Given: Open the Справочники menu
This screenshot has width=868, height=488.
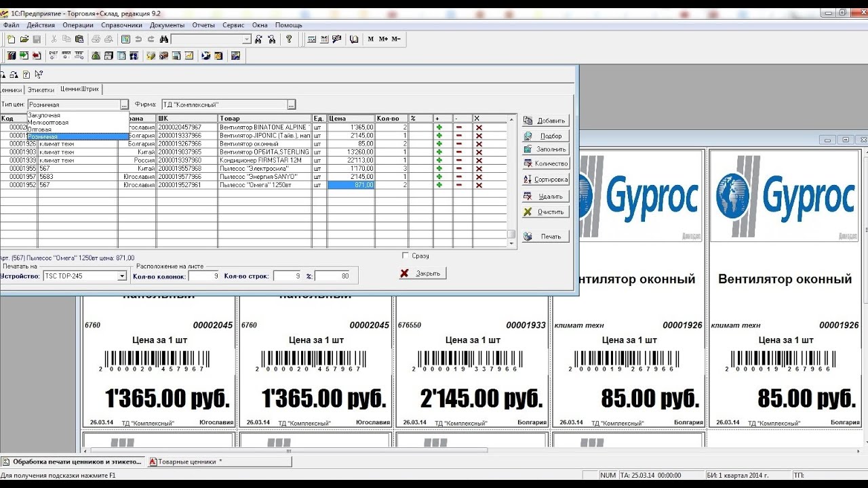Looking at the screenshot, I should coord(122,25).
